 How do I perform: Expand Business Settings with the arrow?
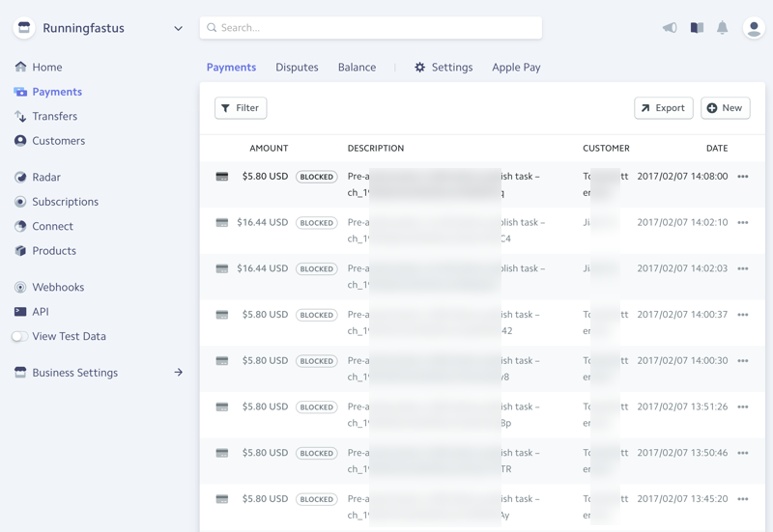pyautogui.click(x=179, y=373)
